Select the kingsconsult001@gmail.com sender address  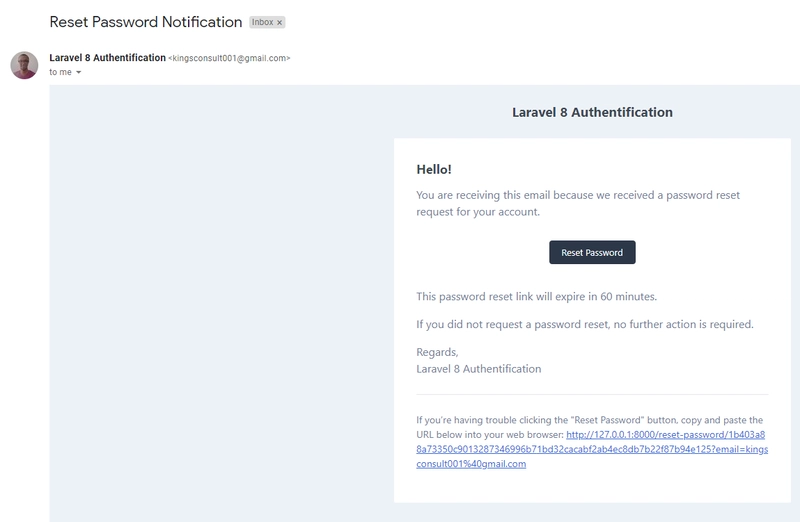(x=229, y=58)
